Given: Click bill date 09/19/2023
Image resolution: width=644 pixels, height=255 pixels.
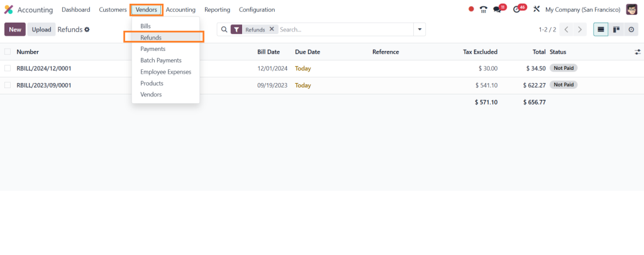Looking at the screenshot, I should pos(272,86).
